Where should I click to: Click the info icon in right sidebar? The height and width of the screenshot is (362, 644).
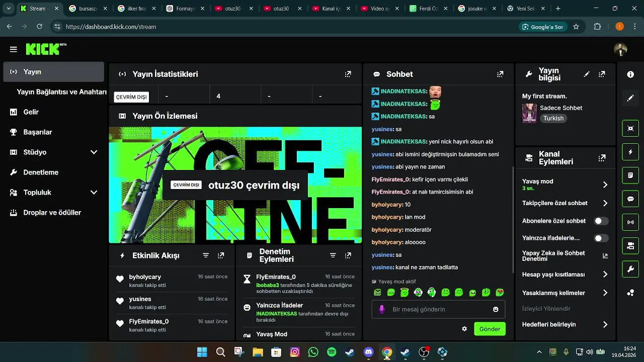pos(630,74)
